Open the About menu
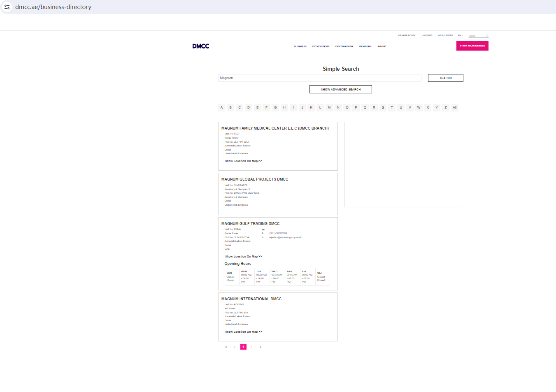The width and height of the screenshot is (556, 392). pos(382,46)
